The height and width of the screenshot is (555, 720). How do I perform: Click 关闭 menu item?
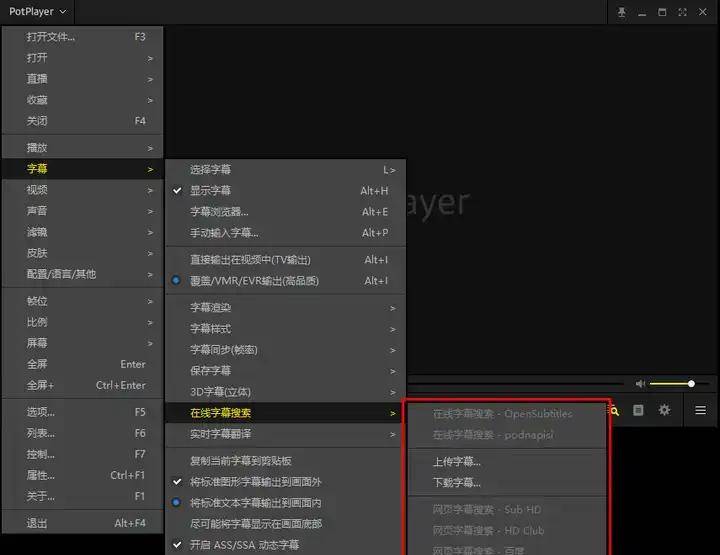tap(83, 121)
